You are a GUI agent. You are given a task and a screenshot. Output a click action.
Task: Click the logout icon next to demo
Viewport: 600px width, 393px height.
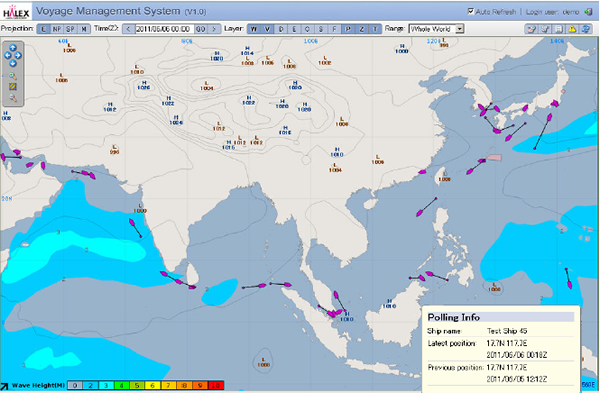click(588, 12)
